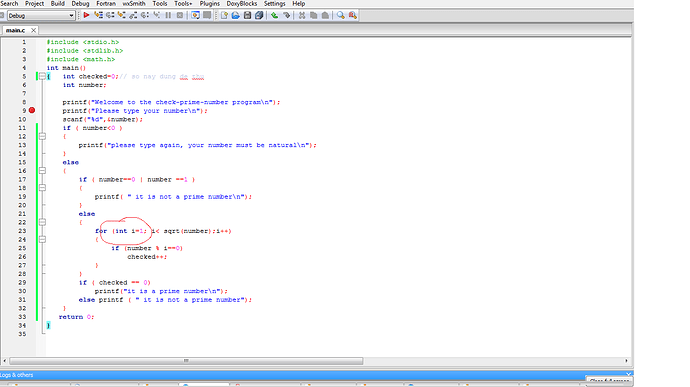
Task: Toggle the red breakpoint on line 9
Action: coord(32,111)
